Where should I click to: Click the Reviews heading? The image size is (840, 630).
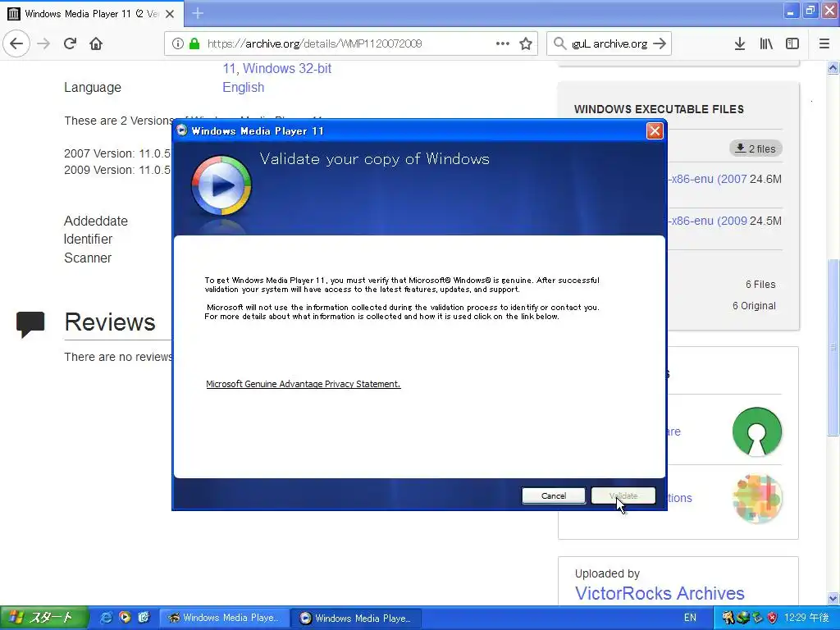pos(110,322)
